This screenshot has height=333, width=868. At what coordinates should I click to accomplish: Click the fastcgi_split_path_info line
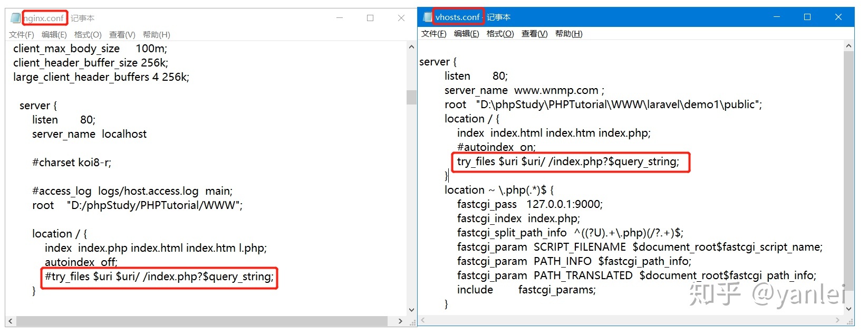(570, 233)
